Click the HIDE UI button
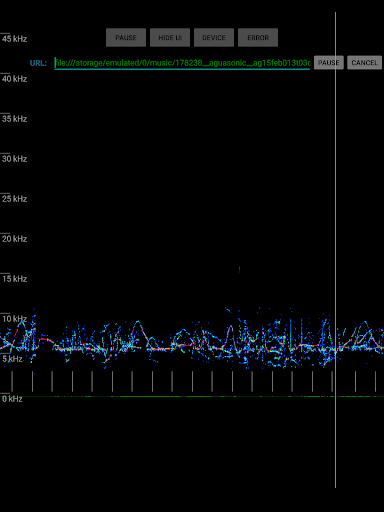The width and height of the screenshot is (384, 512). click(170, 38)
